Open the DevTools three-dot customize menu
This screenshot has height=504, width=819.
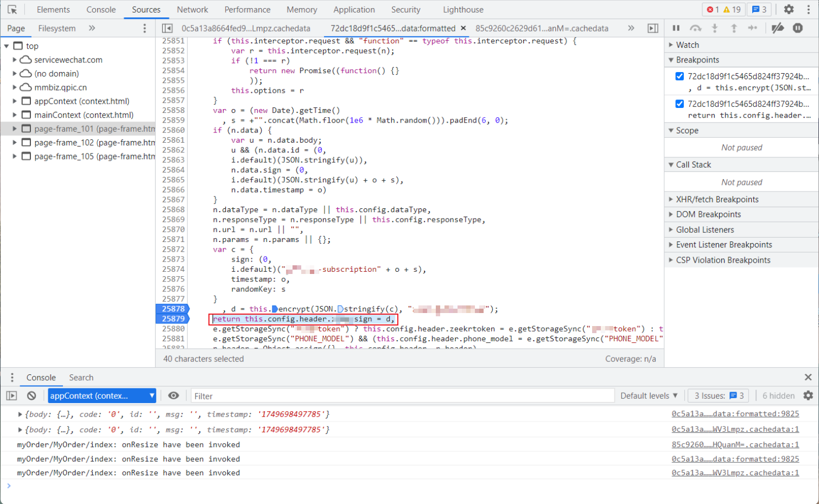tap(808, 9)
